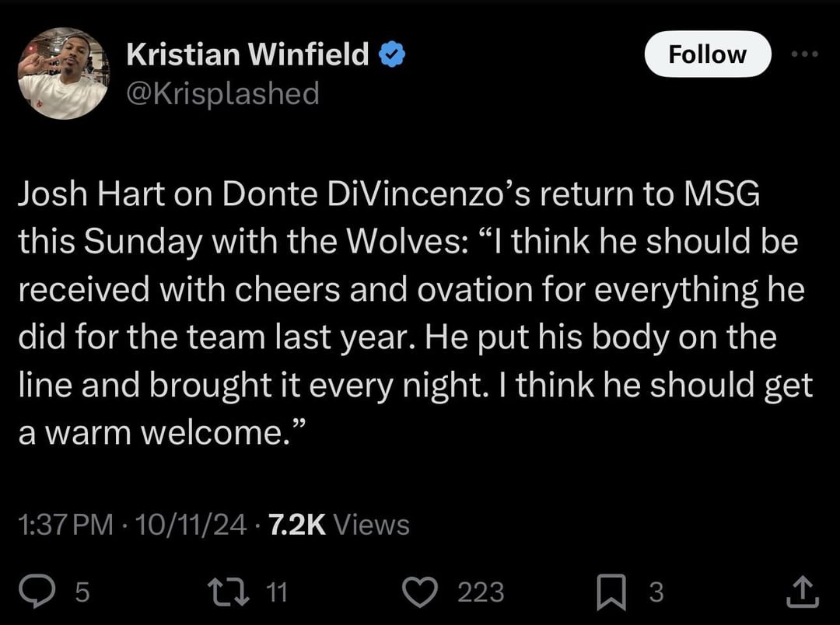Click the 1:37 PM timestamp
The width and height of the screenshot is (840, 625).
[65, 525]
